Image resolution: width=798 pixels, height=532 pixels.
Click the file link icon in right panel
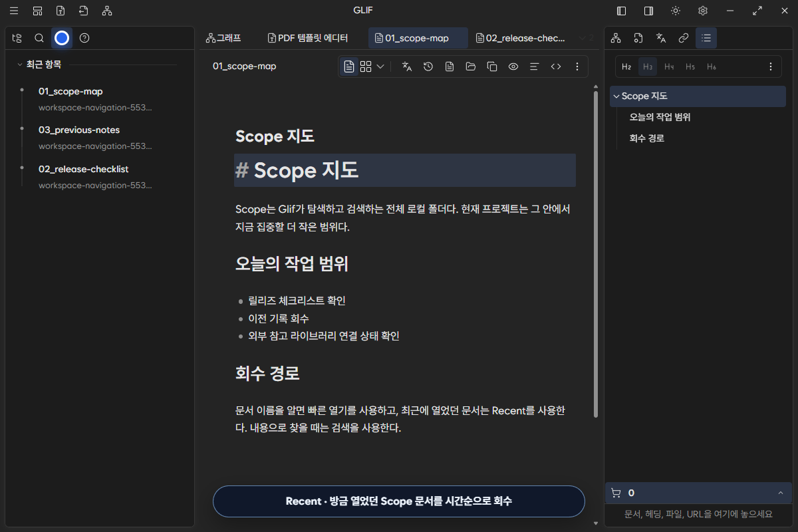(x=638, y=38)
